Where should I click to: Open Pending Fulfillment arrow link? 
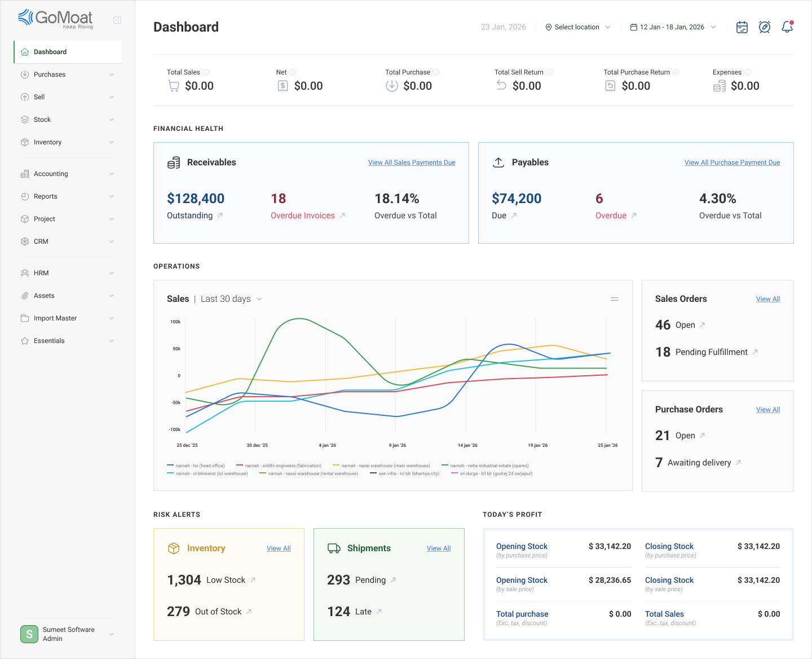point(755,352)
